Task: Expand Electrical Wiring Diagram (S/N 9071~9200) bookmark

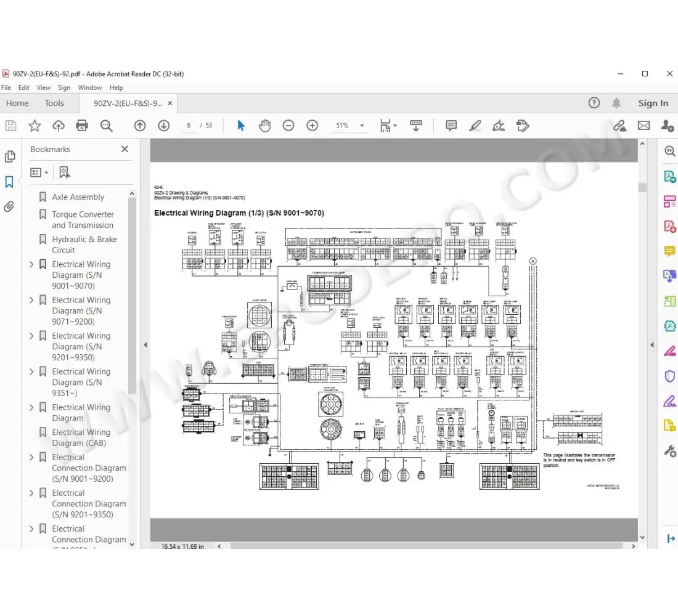Action: [32, 300]
